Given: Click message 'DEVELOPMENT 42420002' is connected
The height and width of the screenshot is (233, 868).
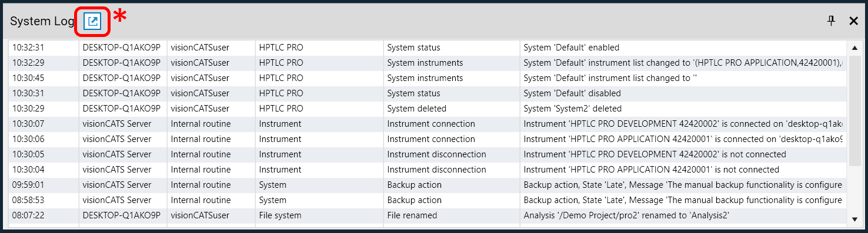Looking at the screenshot, I should tap(684, 124).
